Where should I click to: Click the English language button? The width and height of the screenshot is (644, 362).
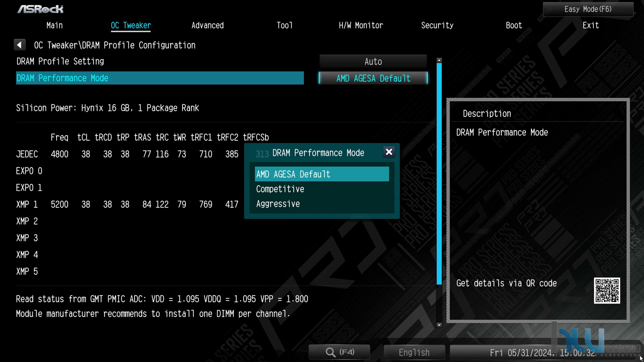click(414, 353)
